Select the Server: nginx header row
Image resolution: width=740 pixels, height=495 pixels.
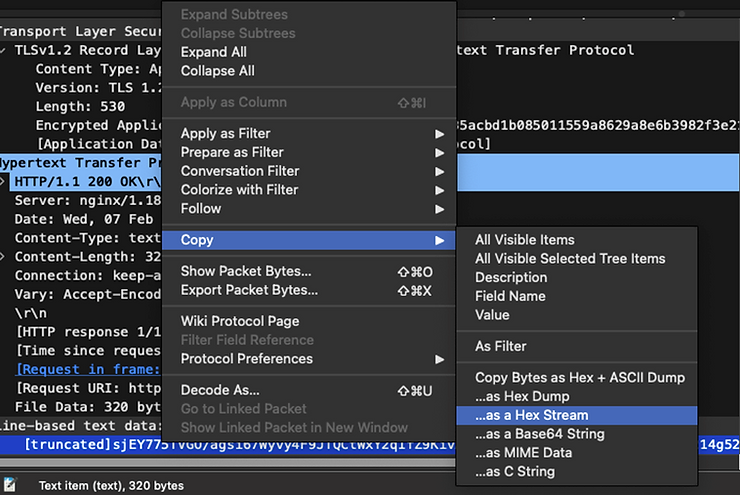tap(81, 200)
